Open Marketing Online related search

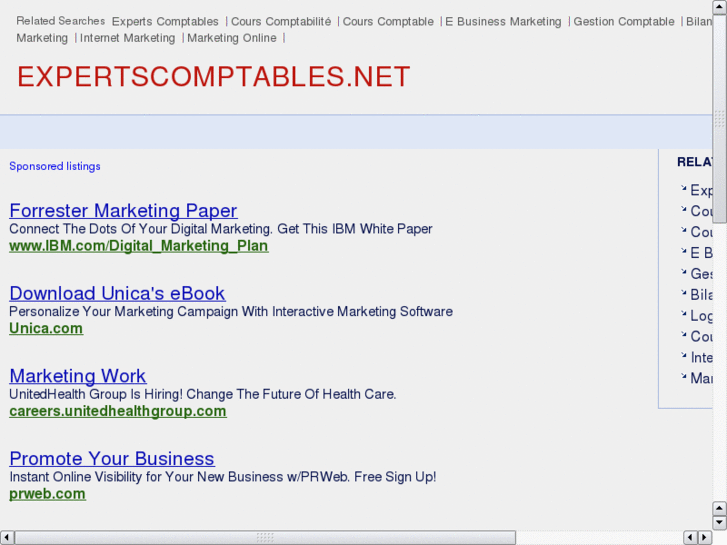(x=232, y=38)
